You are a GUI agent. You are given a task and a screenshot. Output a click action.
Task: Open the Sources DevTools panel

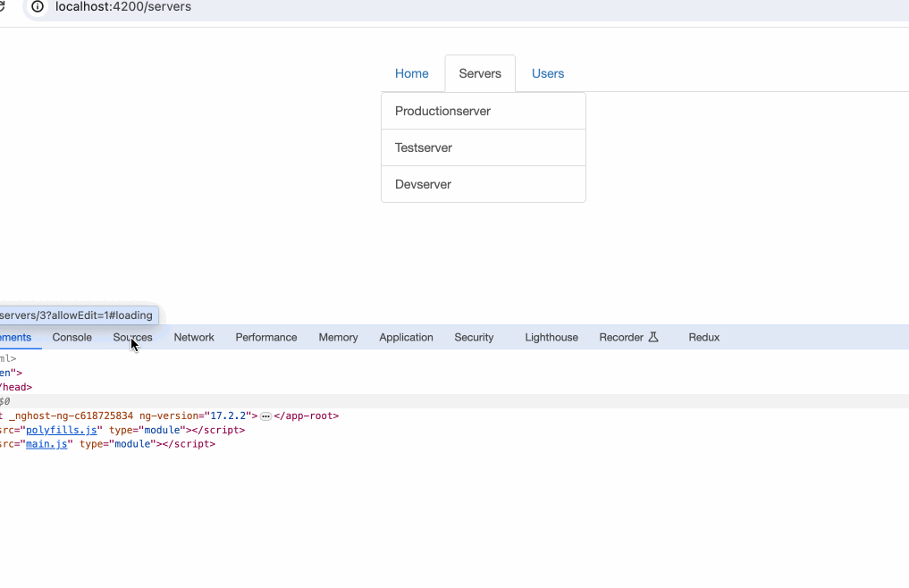(x=133, y=338)
